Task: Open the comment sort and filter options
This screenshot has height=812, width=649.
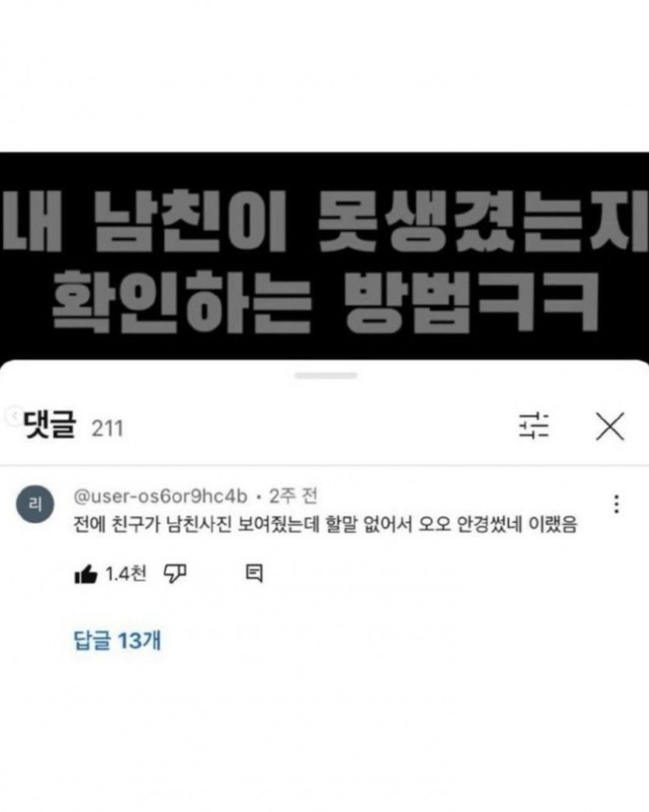Action: (534, 426)
